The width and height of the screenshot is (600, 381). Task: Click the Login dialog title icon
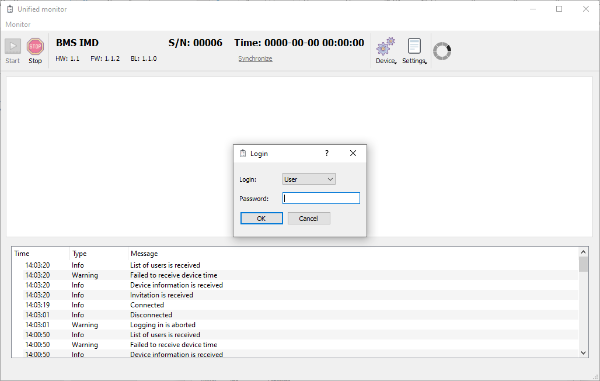point(243,153)
